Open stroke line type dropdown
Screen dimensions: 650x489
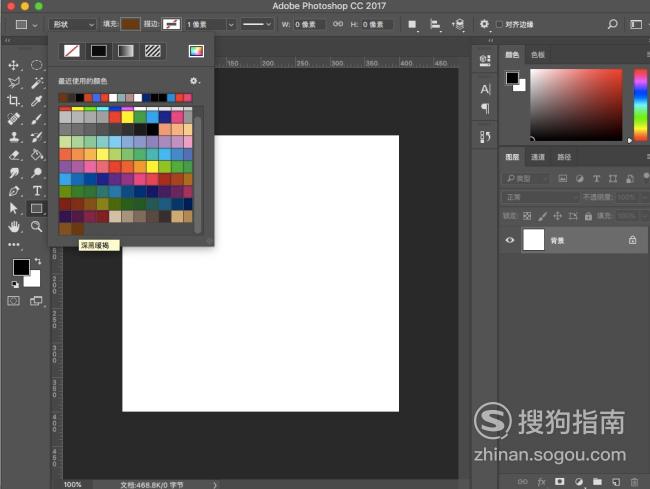click(x=257, y=24)
